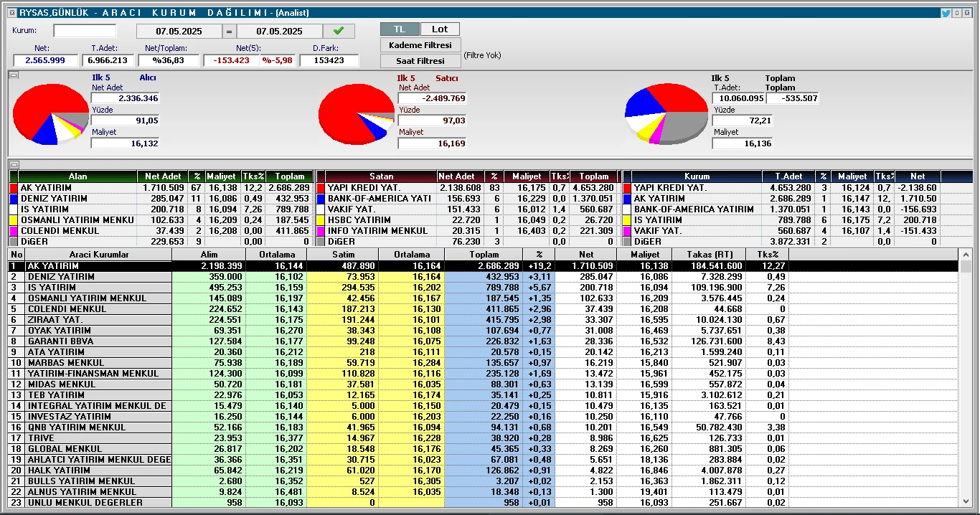Click red color swatch next to AK YATIRIM buyer
The width and height of the screenshot is (980, 515).
(x=13, y=188)
